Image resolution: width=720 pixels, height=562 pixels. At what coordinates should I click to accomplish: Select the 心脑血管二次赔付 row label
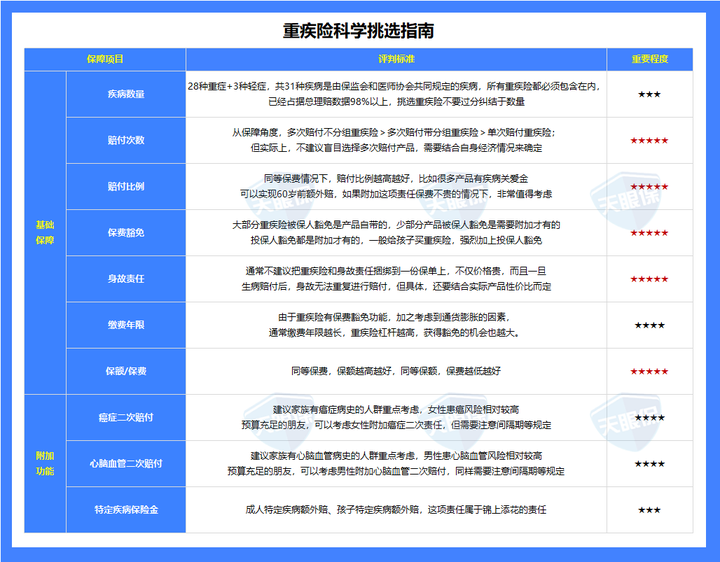pyautogui.click(x=125, y=463)
